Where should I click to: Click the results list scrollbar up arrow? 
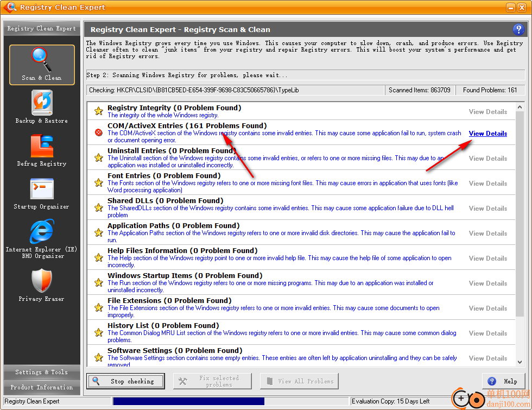click(520, 107)
